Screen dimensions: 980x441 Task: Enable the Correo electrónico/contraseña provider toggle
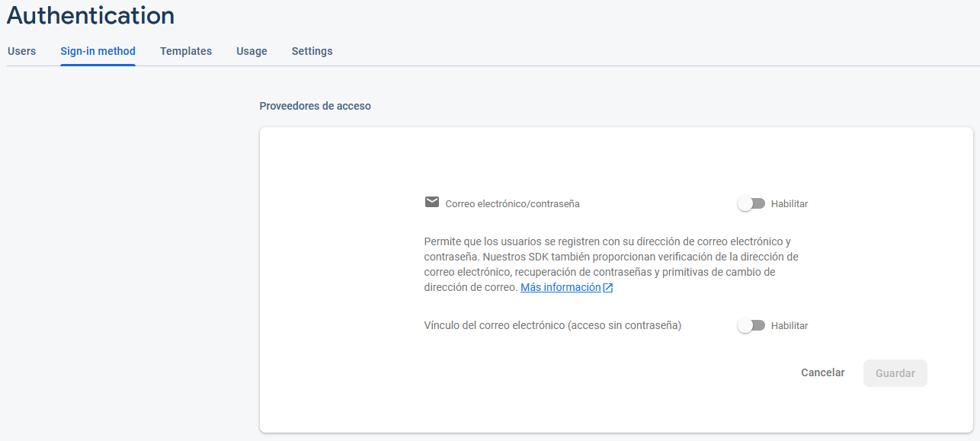pos(751,203)
